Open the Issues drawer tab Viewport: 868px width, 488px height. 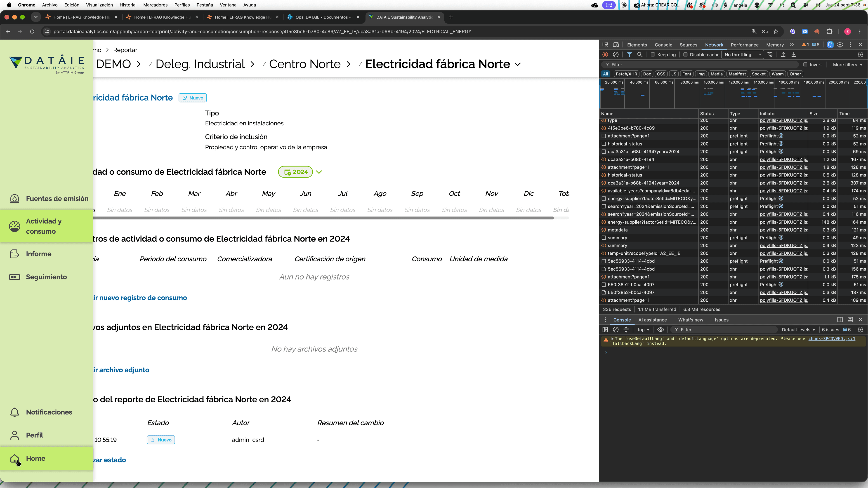(722, 320)
